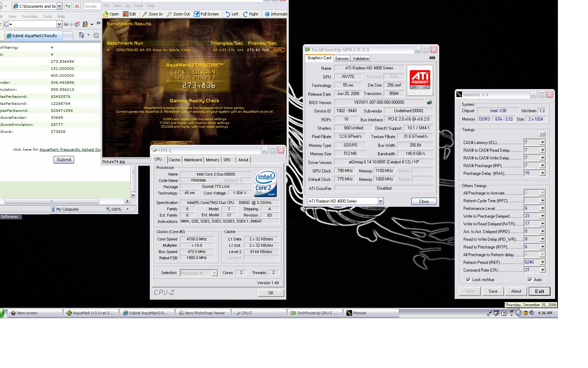Image resolution: width=588 pixels, height=368 pixels.
Task: Click the Zoom Out magnifier icon
Action: click(169, 14)
